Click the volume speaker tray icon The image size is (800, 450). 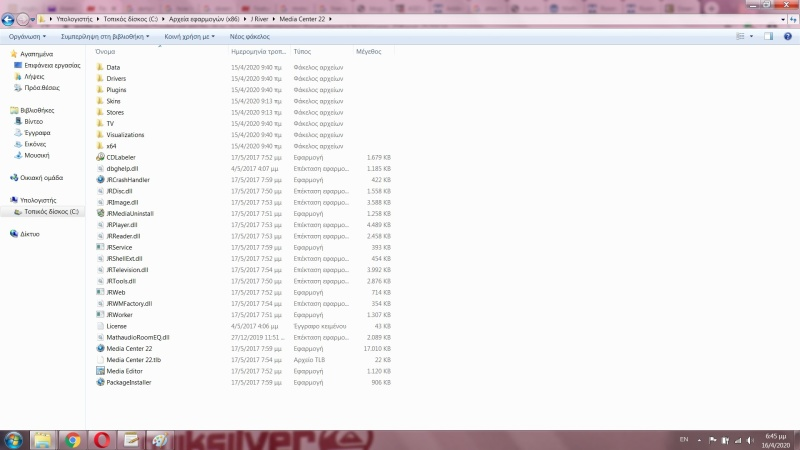coord(750,440)
